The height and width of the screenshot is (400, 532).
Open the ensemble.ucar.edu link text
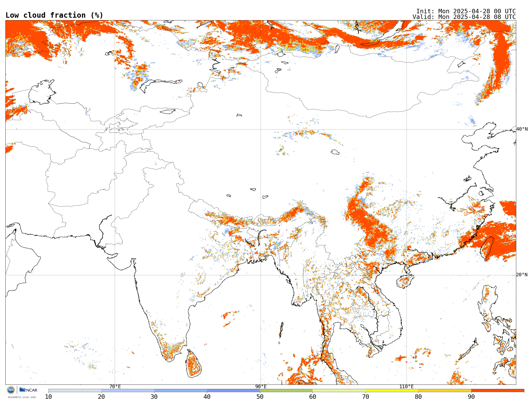tap(22, 397)
